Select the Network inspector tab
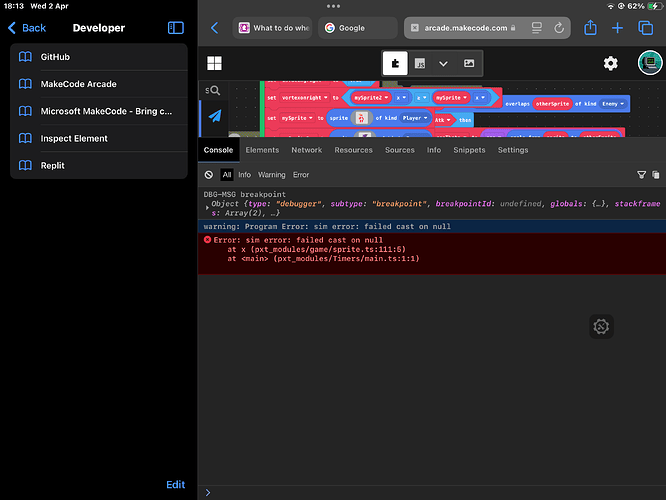Screen dimensions: 666x500 pyautogui.click(x=307, y=150)
